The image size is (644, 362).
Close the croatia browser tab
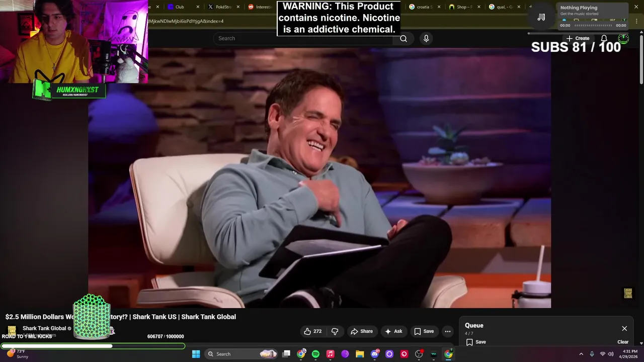point(439,7)
